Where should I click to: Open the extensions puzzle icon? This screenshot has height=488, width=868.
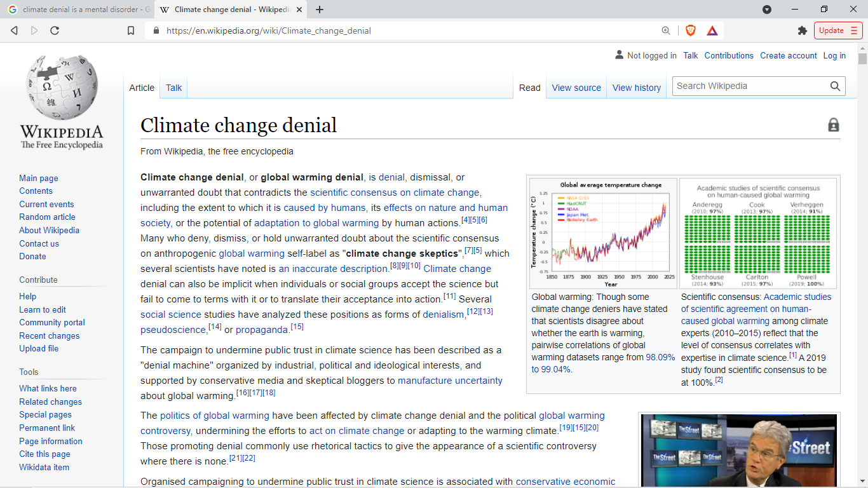click(803, 30)
